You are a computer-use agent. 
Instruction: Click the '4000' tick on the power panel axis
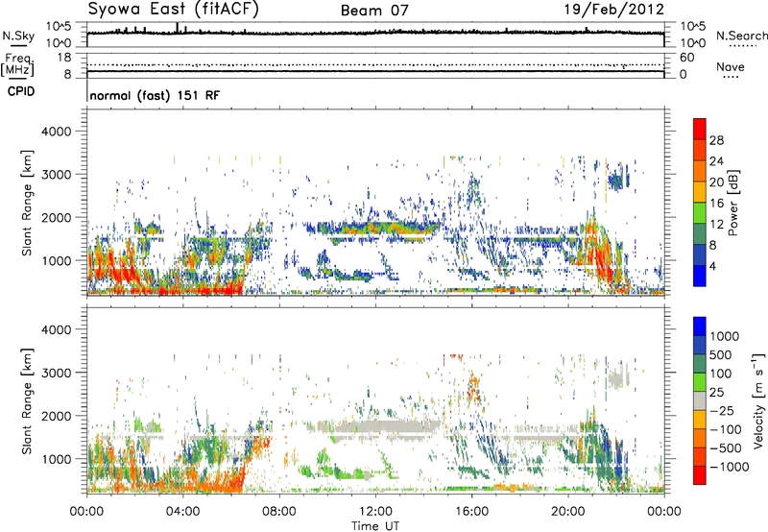pos(56,132)
